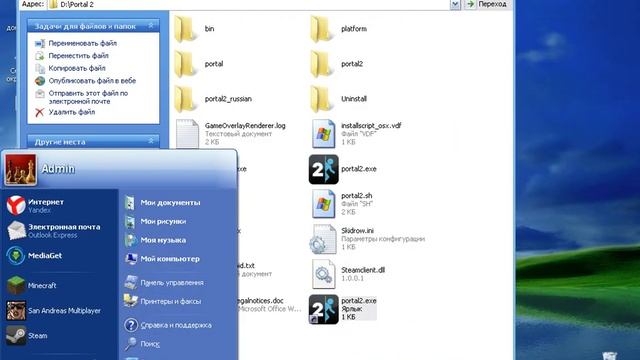This screenshot has width=640, height=360.
Task: Select the portal2 folder icon
Action: tap(322, 64)
